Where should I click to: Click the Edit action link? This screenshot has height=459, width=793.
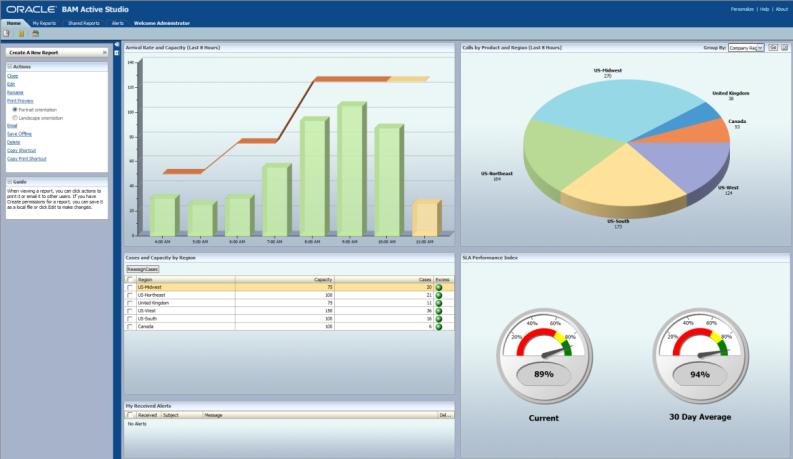click(x=11, y=84)
